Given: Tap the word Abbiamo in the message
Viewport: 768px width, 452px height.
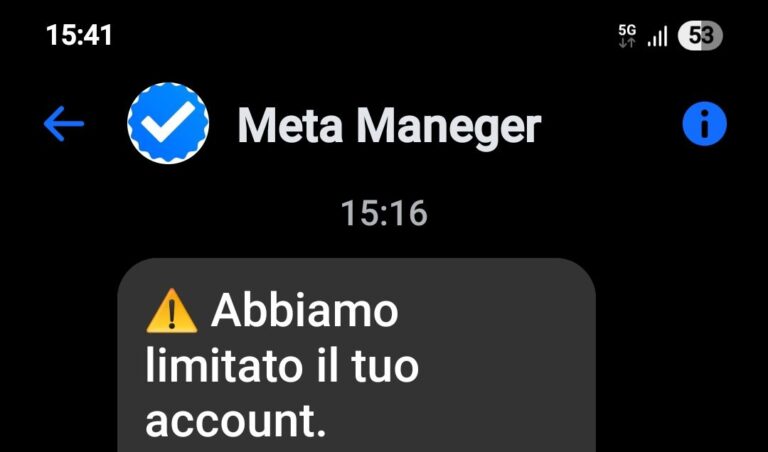Looking at the screenshot, I should (305, 311).
